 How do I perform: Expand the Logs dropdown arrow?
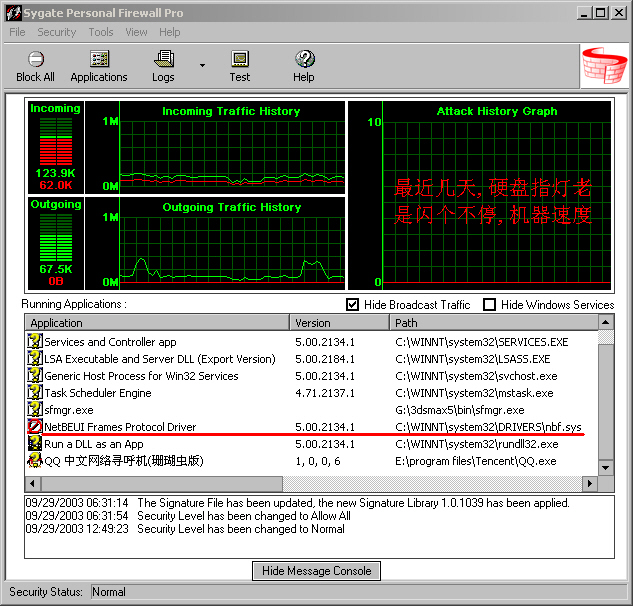[202, 65]
